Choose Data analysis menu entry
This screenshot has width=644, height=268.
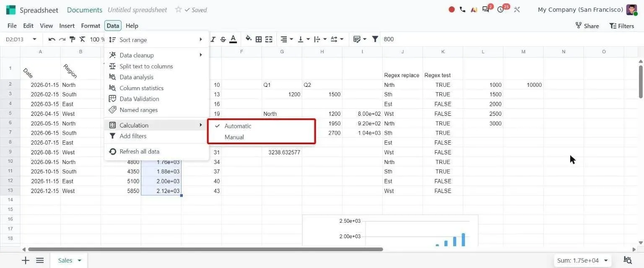pyautogui.click(x=156, y=77)
